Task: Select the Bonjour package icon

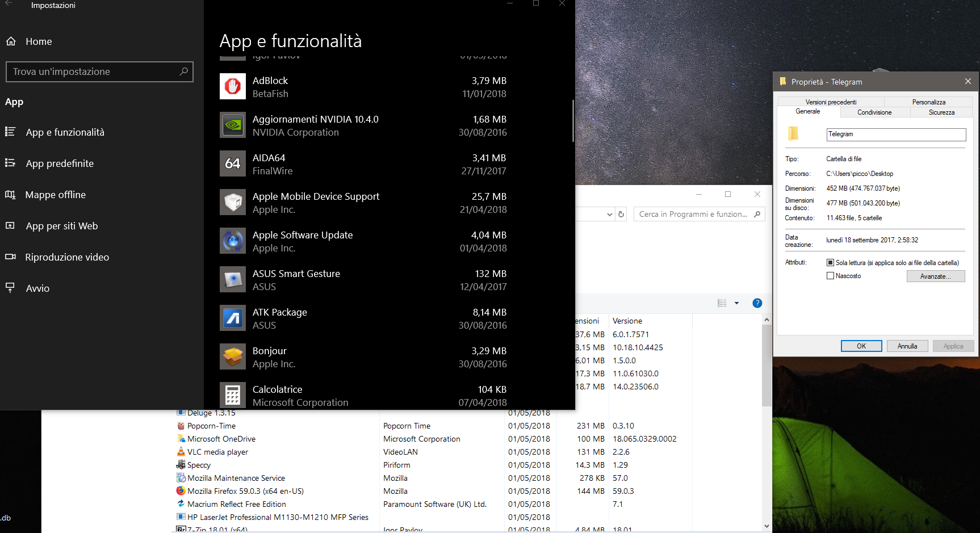Action: pos(233,356)
